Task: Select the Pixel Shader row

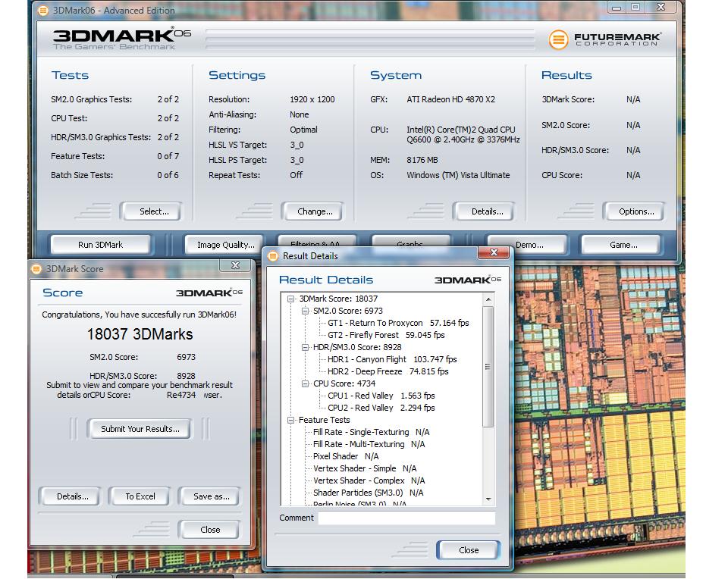Action: click(346, 456)
